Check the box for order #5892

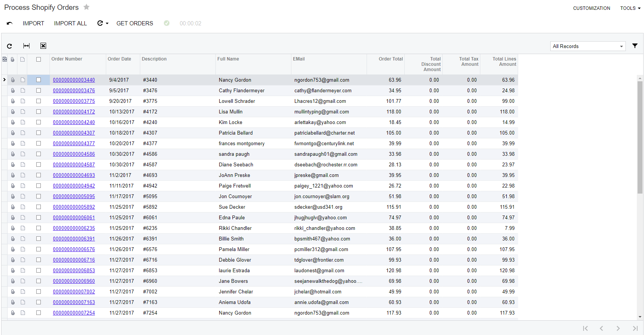(39, 207)
